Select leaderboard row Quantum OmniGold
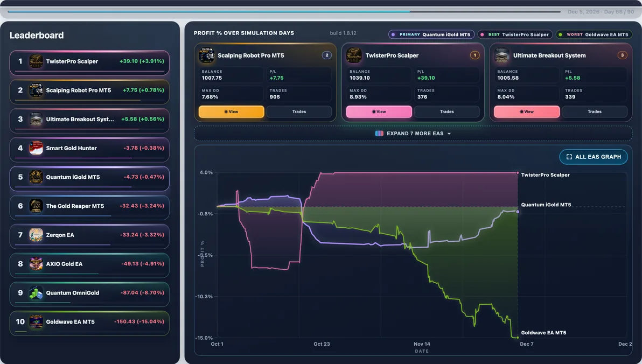Screen dimensions: 642x364 coord(89,295)
